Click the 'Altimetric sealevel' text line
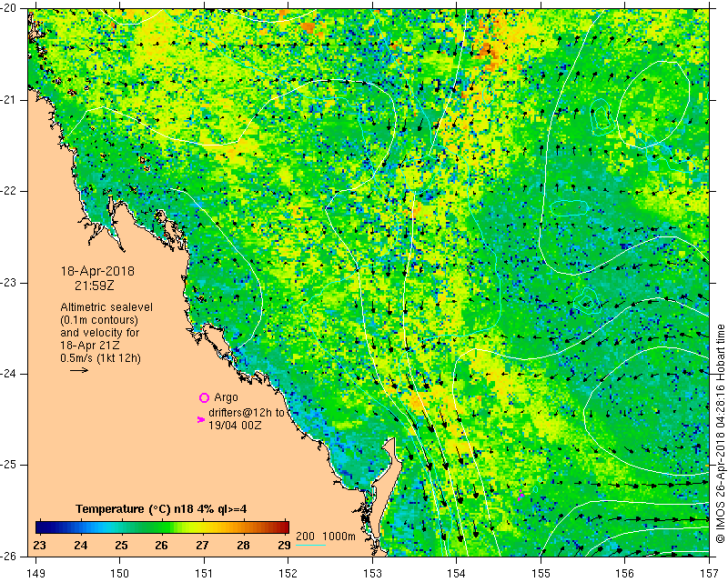The image size is (728, 582). click(x=106, y=307)
